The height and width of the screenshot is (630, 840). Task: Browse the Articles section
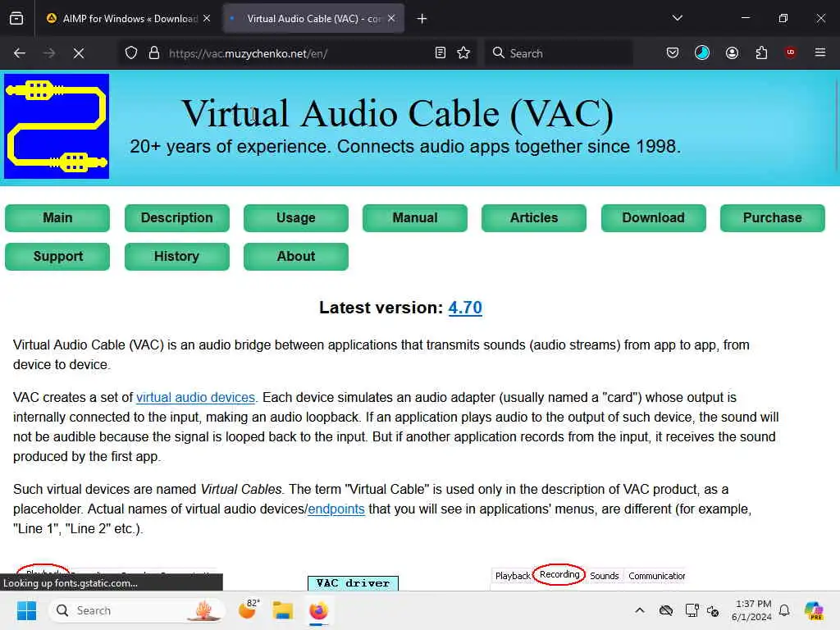pos(533,218)
